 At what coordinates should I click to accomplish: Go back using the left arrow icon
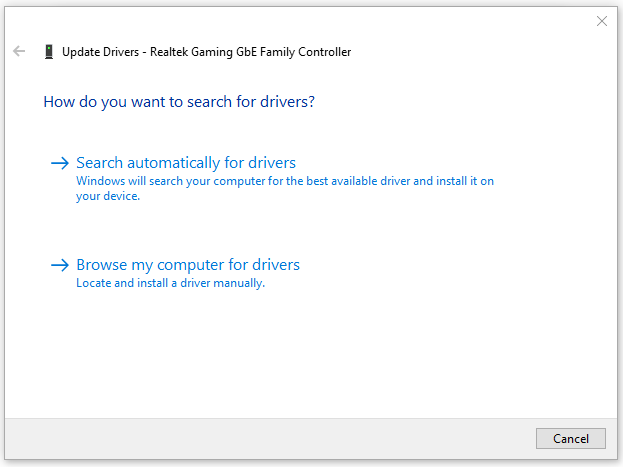pos(19,51)
